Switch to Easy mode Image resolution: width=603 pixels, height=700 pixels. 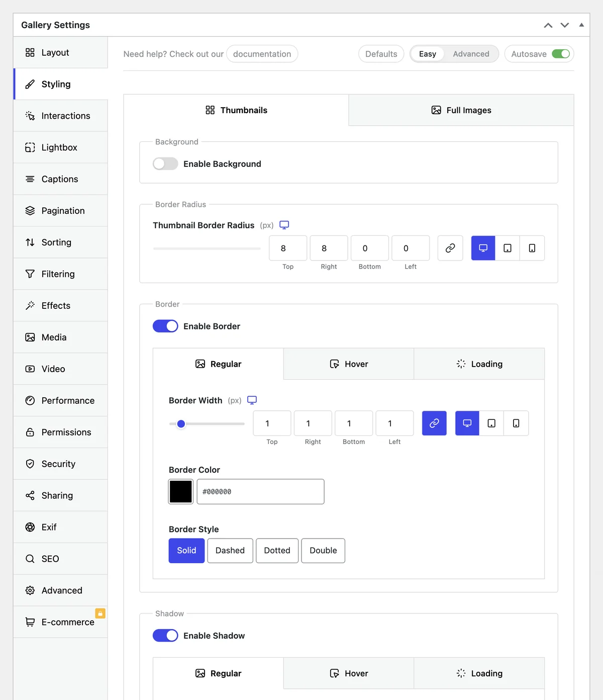pyautogui.click(x=428, y=54)
